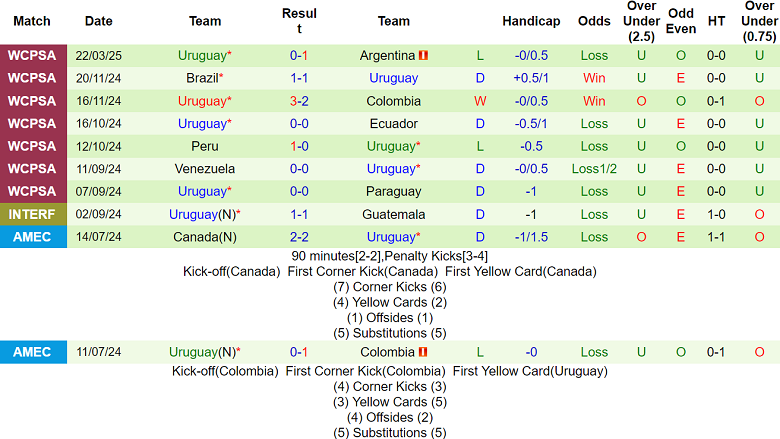Click the WCPSA badge for the 16/11/24 match
Viewport: 780px width, 439px height.
33,101
